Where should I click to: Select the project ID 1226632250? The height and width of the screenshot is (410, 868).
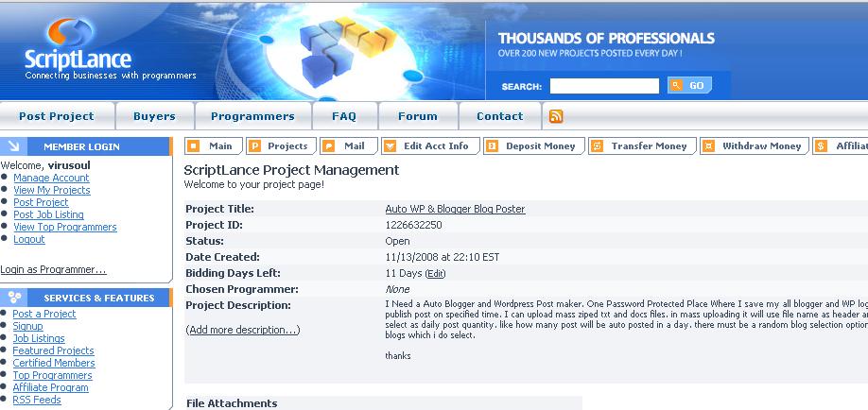pyautogui.click(x=413, y=225)
